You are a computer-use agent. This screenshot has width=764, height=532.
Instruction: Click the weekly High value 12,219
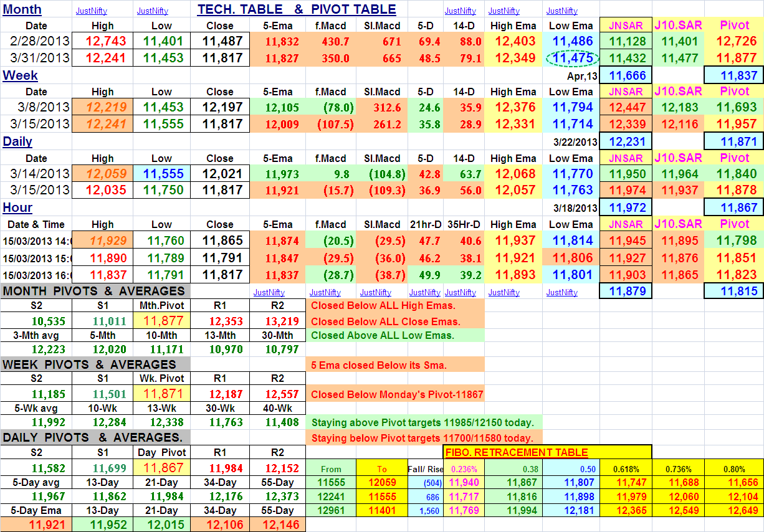click(103, 107)
